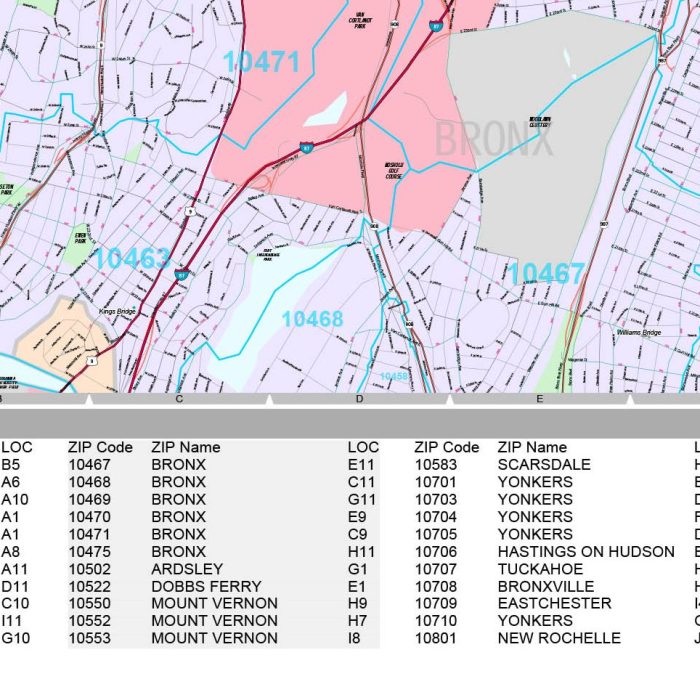
Task: Click the large gray BRONX map label
Action: [493, 140]
